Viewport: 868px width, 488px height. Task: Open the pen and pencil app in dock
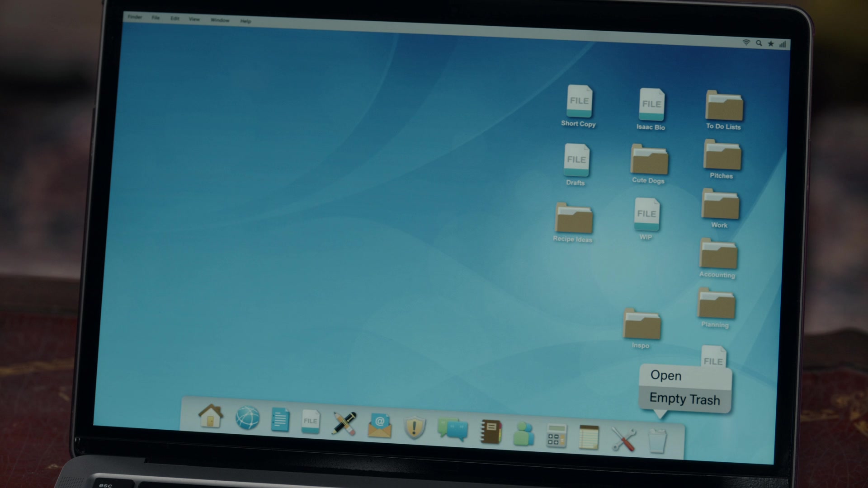click(x=344, y=423)
